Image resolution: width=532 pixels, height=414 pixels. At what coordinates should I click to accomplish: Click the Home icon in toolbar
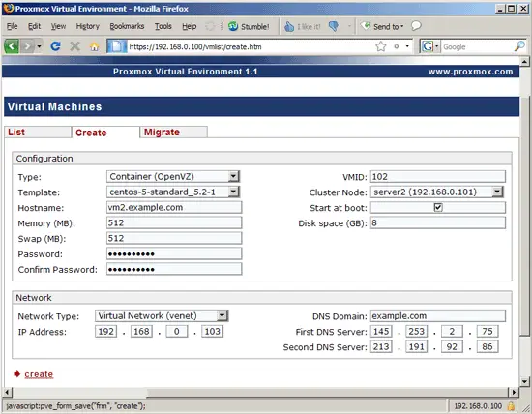[95, 46]
